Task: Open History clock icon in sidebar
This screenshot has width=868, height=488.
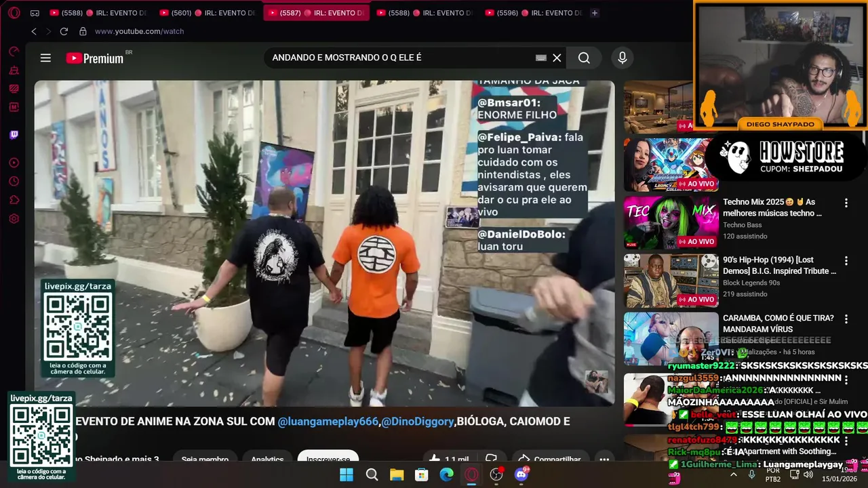Action: coord(14,181)
